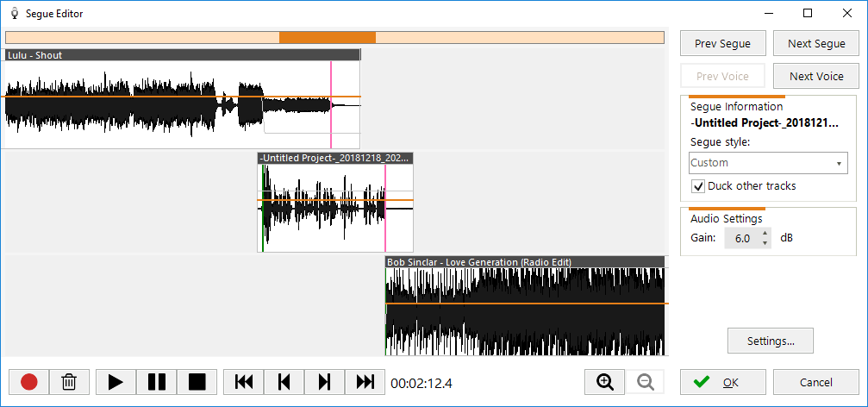Screen dimensions: 868x407
Task: Open the Settings dialog
Action: pyautogui.click(x=771, y=341)
